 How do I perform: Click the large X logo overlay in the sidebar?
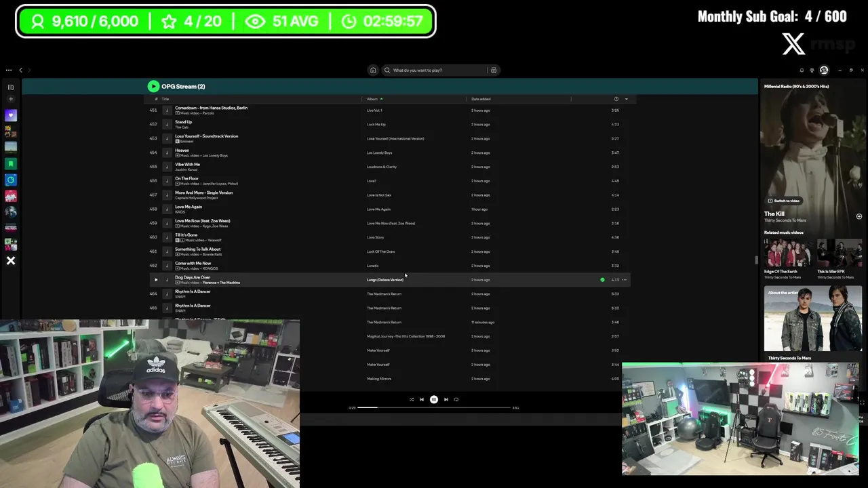[x=11, y=260]
